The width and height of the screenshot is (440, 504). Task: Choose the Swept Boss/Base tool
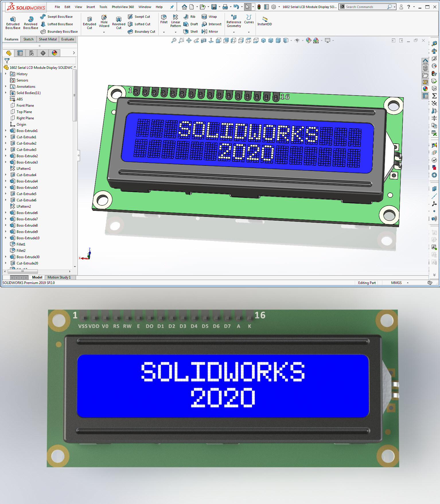(x=57, y=17)
